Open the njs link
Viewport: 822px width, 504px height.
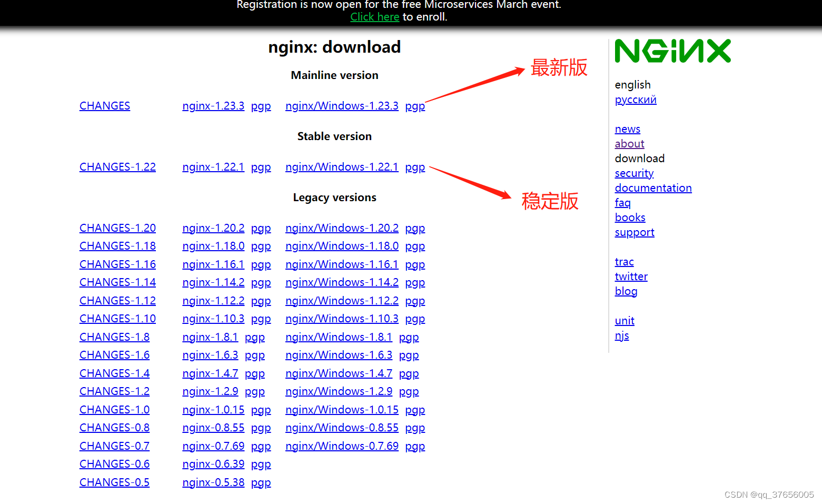(622, 335)
